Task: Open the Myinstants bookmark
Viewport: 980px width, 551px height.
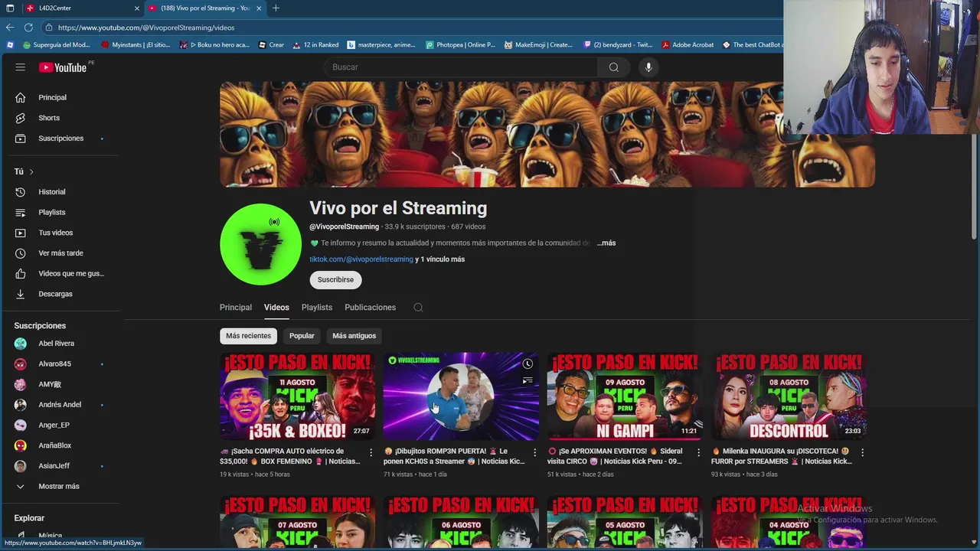Action: click(x=136, y=45)
